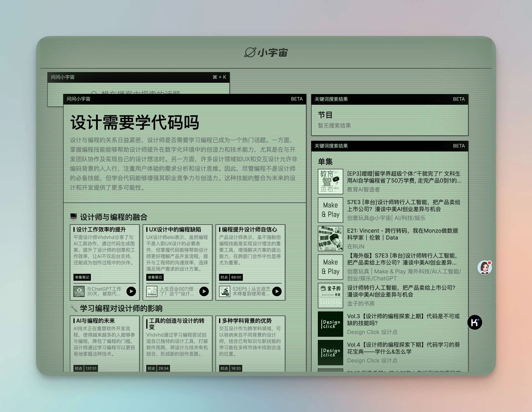Image resolution: width=532 pixels, height=412 pixels.
Task: Open S2EP5 | 从古迹艺术修复 episode title
Action: coord(251,291)
